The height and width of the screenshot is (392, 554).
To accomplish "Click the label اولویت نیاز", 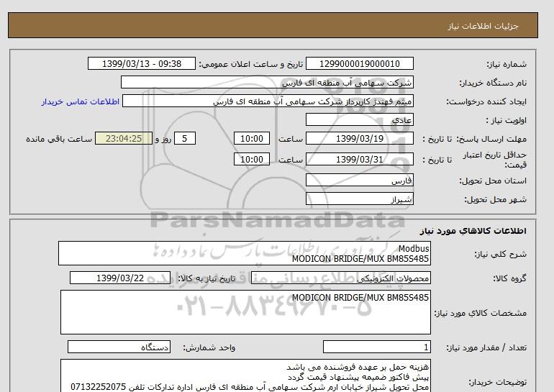I will tap(506, 120).
